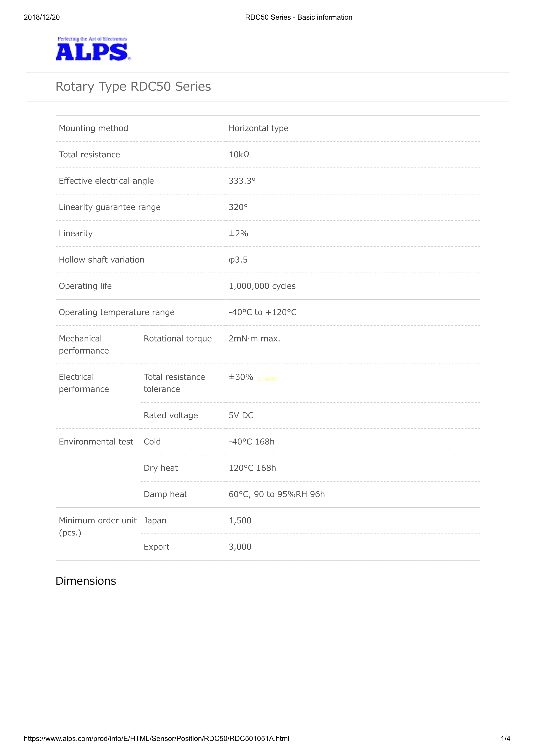This screenshot has width=534, height=756.
Task: Click the 'Rotary Type RDC50 Series' heading
Action: 133,87
